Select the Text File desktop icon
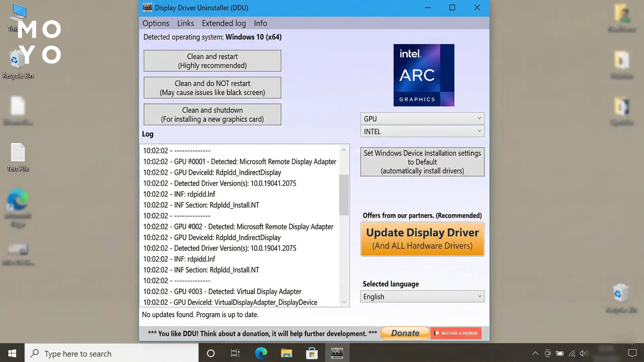Image resolution: width=644 pixels, height=362 pixels. [x=18, y=158]
